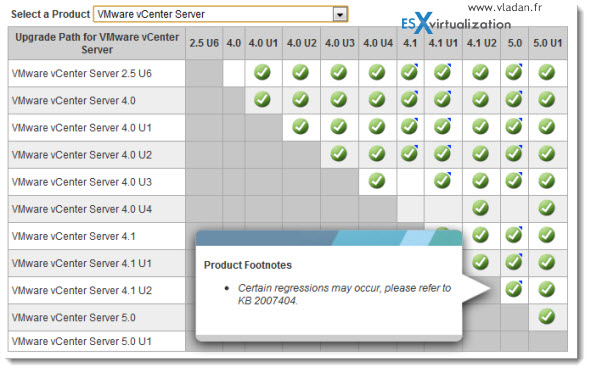Image resolution: width=590 pixels, height=371 pixels.
Task: Click checkmark for 4.1 U1 to 4.1 U2
Action: (481, 262)
